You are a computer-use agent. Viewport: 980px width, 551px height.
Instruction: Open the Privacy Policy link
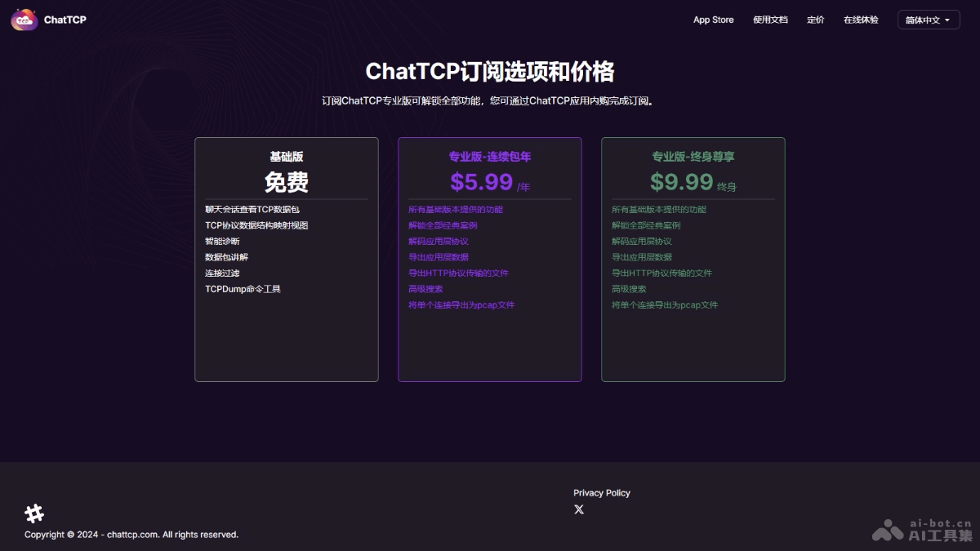tap(602, 492)
